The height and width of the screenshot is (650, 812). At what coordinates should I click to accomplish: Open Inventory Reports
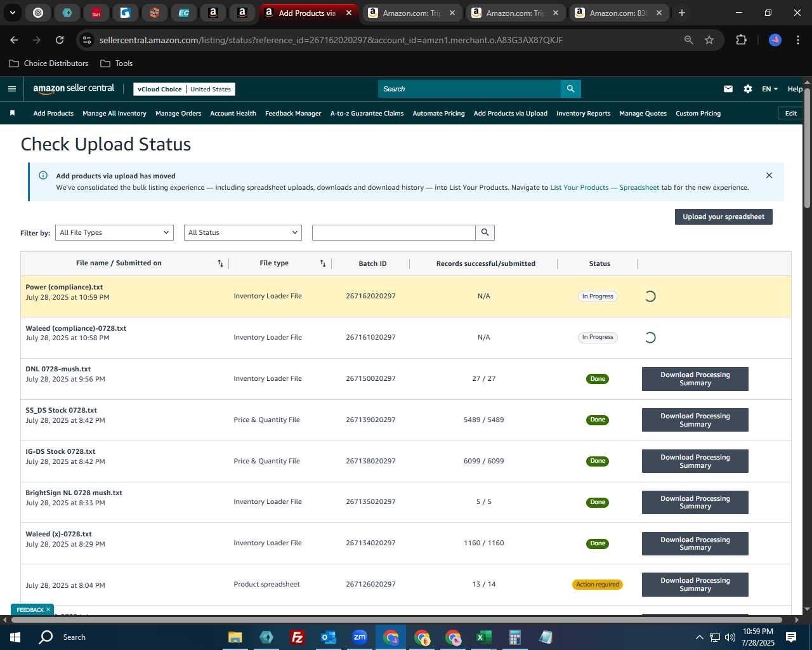click(x=583, y=113)
